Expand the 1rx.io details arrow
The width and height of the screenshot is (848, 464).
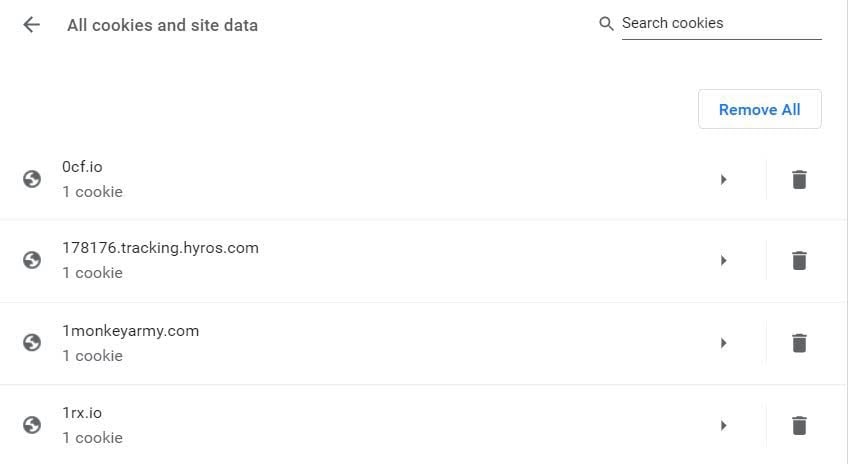[723, 425]
